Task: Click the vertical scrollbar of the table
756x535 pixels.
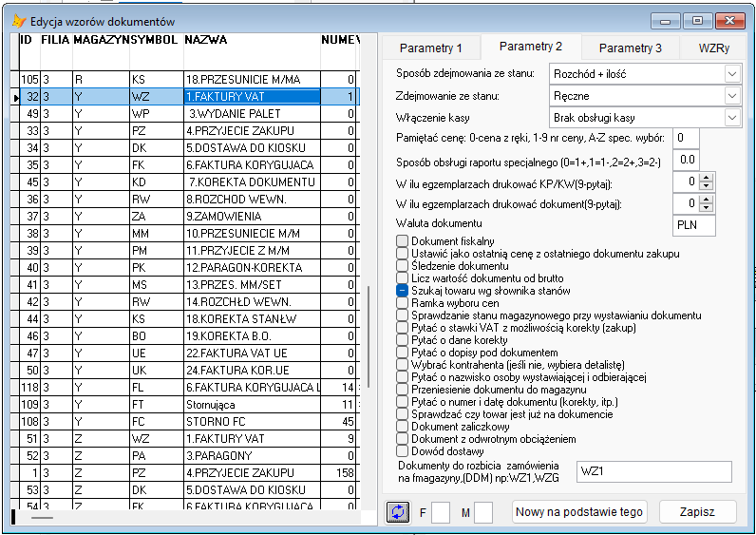Action: [369, 336]
